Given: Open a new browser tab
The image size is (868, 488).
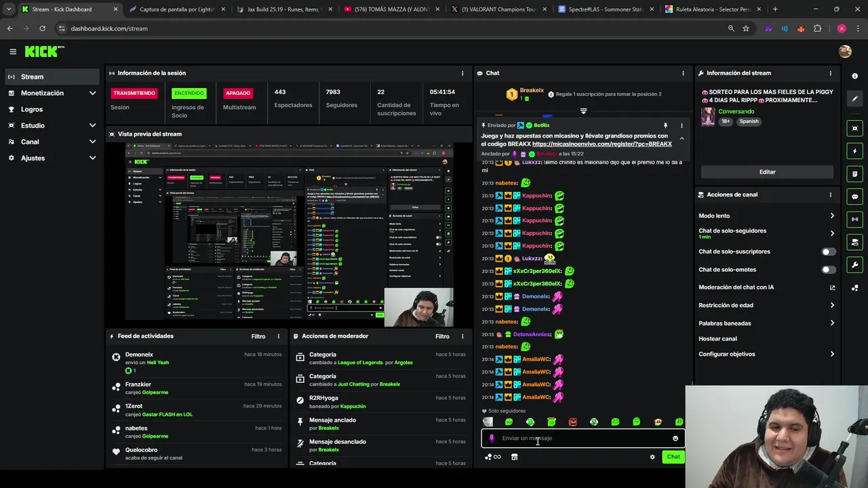Looking at the screenshot, I should 775,9.
